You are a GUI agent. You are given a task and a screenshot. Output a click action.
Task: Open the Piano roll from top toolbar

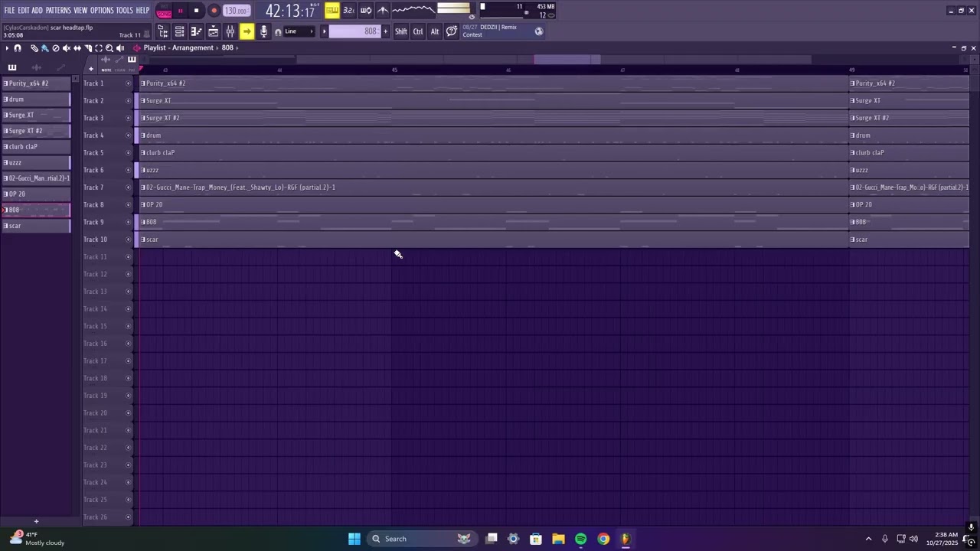(x=196, y=31)
